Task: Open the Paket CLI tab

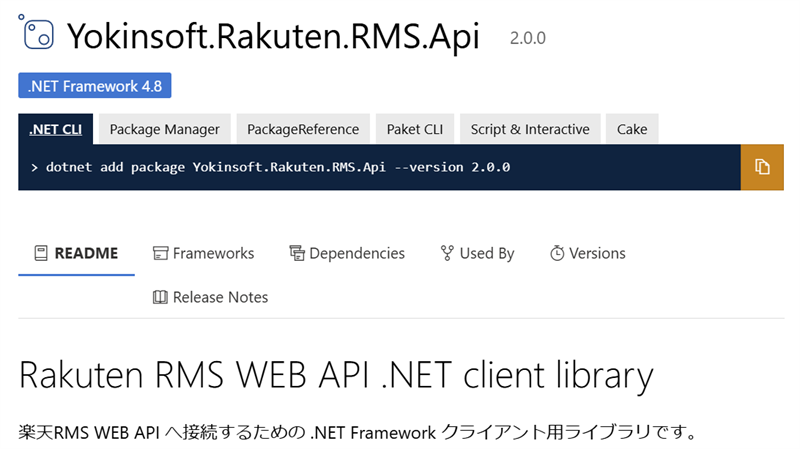Action: (415, 129)
